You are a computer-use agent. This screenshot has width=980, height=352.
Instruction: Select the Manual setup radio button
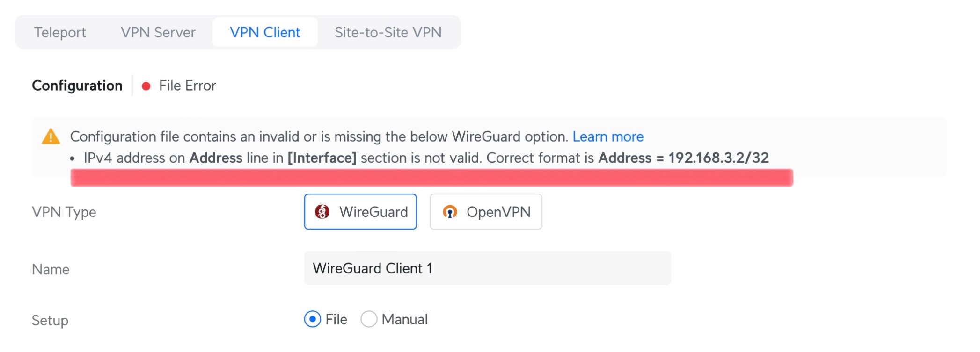pos(369,319)
